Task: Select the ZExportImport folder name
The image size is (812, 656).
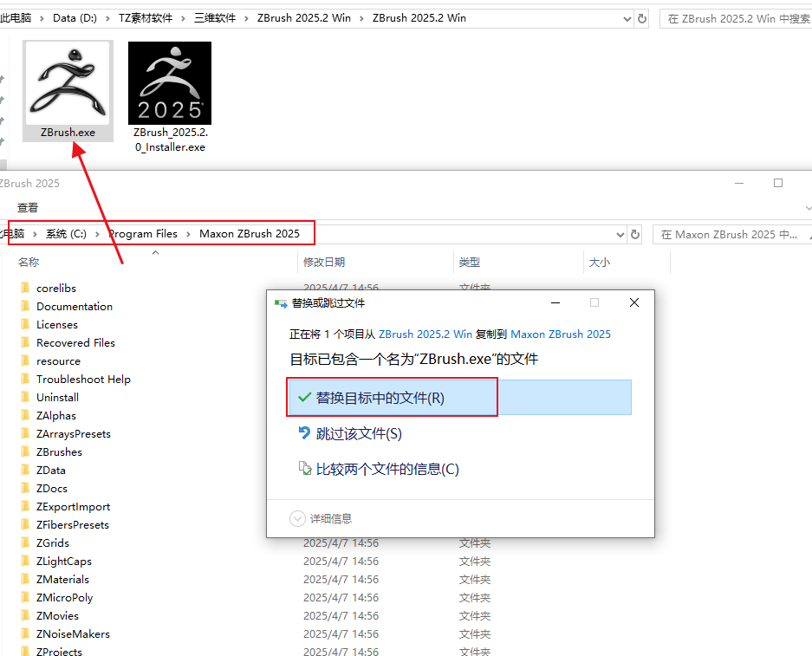Action: [x=74, y=507]
